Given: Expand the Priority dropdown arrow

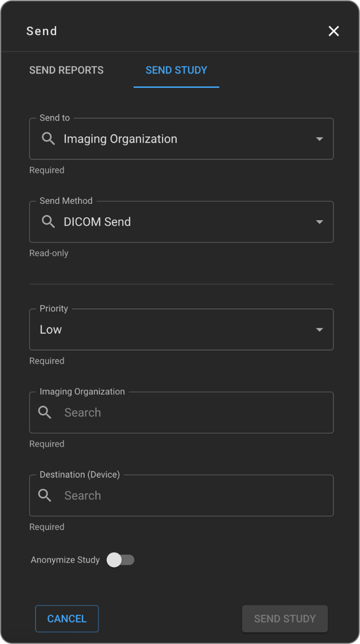Looking at the screenshot, I should tap(319, 330).
